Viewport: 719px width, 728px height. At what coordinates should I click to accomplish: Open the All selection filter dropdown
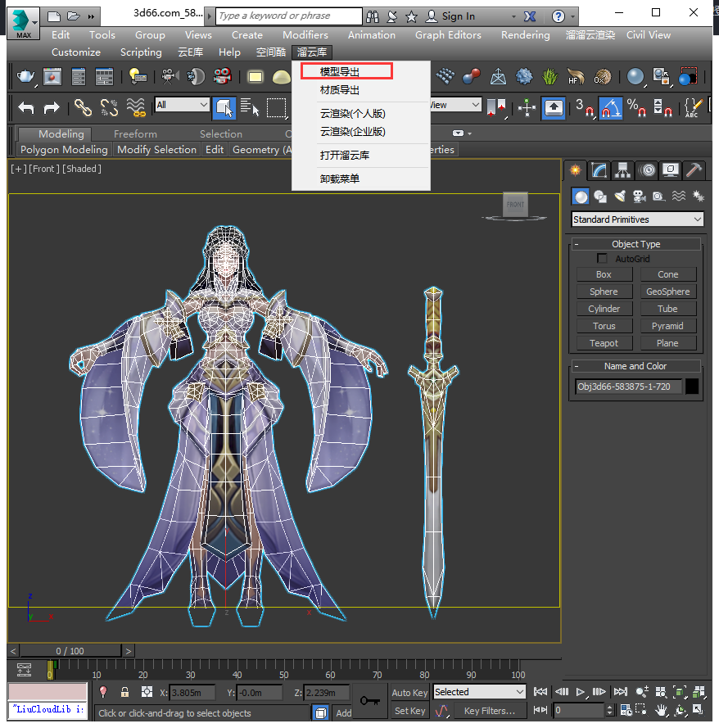point(182,105)
